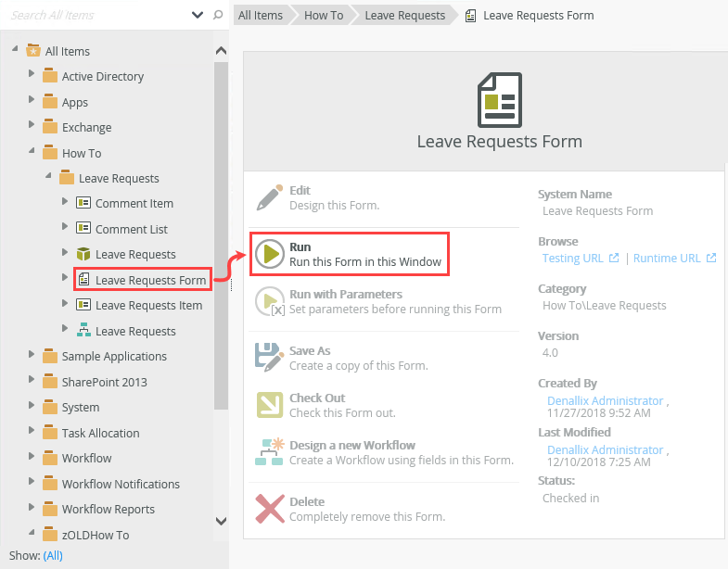The width and height of the screenshot is (728, 569).
Task: Click the All Items star folder icon
Action: tap(33, 50)
